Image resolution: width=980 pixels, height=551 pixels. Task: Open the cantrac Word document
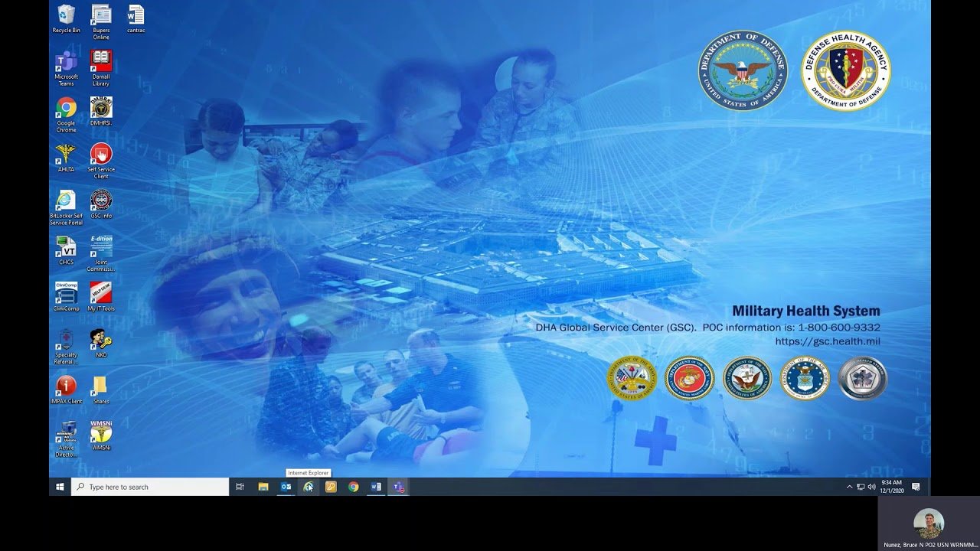(x=136, y=16)
